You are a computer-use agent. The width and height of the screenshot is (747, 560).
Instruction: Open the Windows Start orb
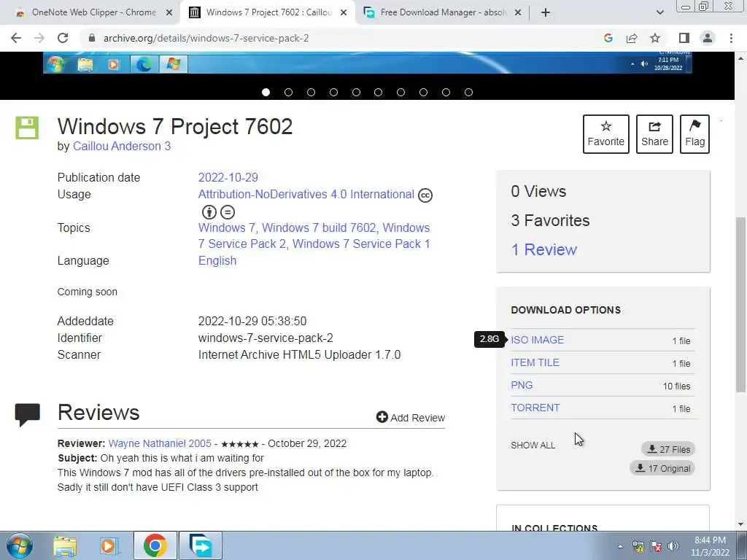(20, 545)
